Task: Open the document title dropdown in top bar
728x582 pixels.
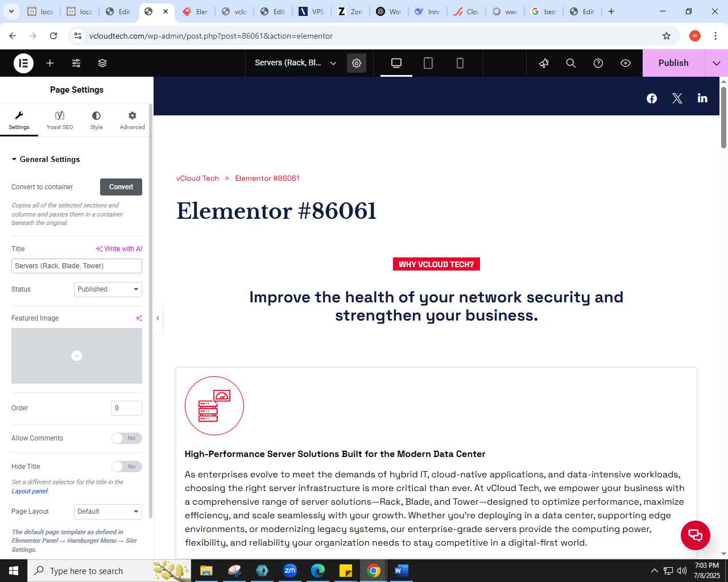Action: point(296,63)
